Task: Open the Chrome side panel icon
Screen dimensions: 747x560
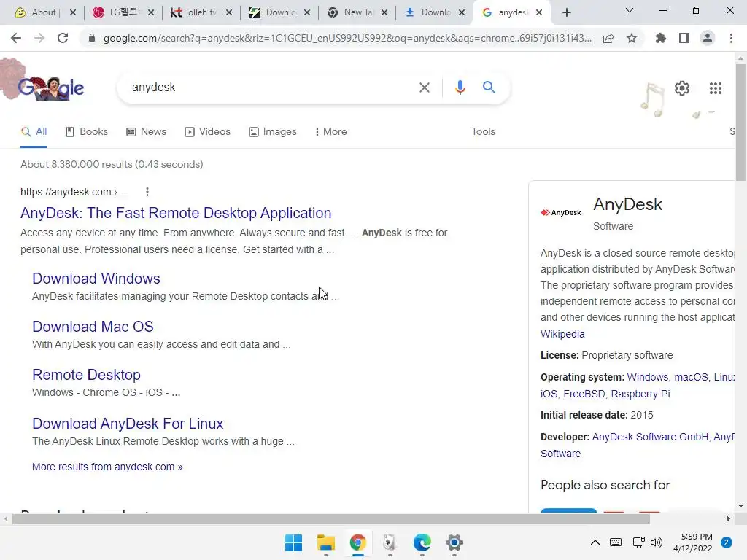Action: click(684, 38)
